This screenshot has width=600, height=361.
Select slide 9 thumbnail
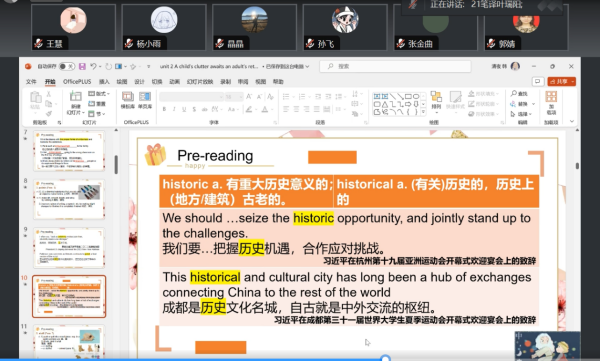coord(69,248)
